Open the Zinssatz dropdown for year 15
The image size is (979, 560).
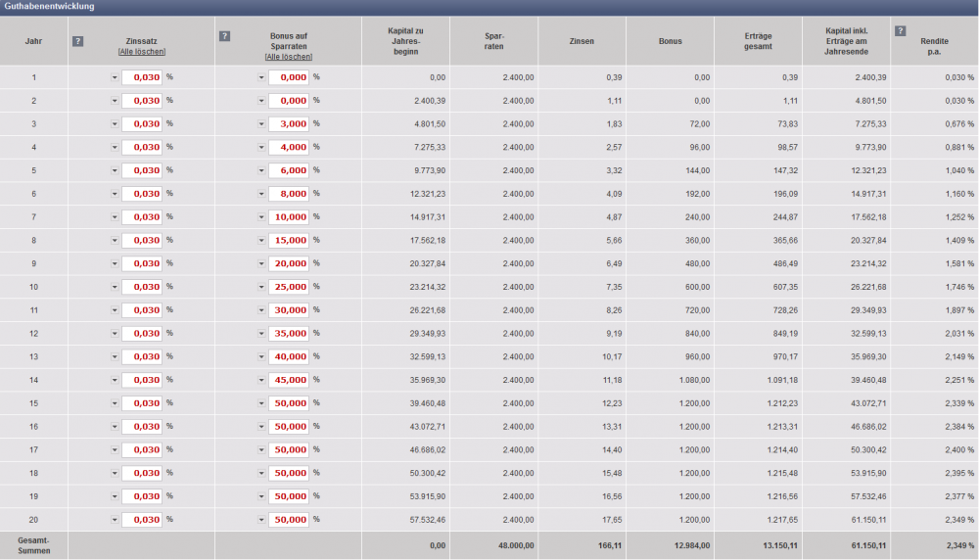[115, 403]
